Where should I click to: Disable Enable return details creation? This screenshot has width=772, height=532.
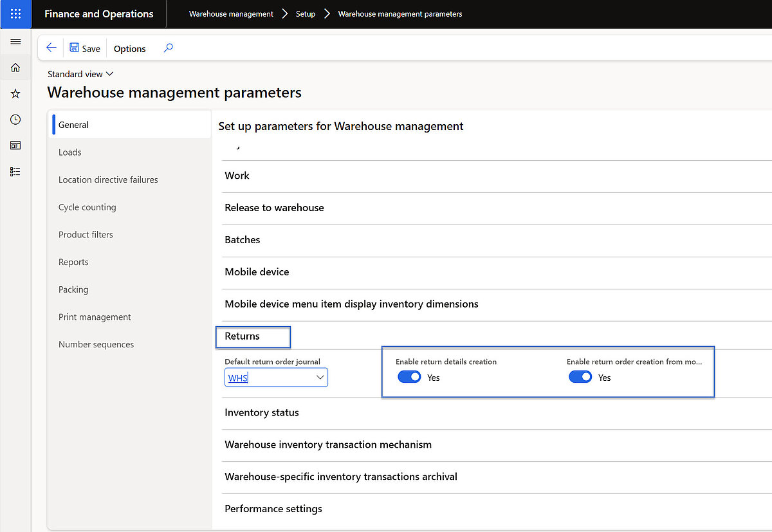[x=410, y=377]
